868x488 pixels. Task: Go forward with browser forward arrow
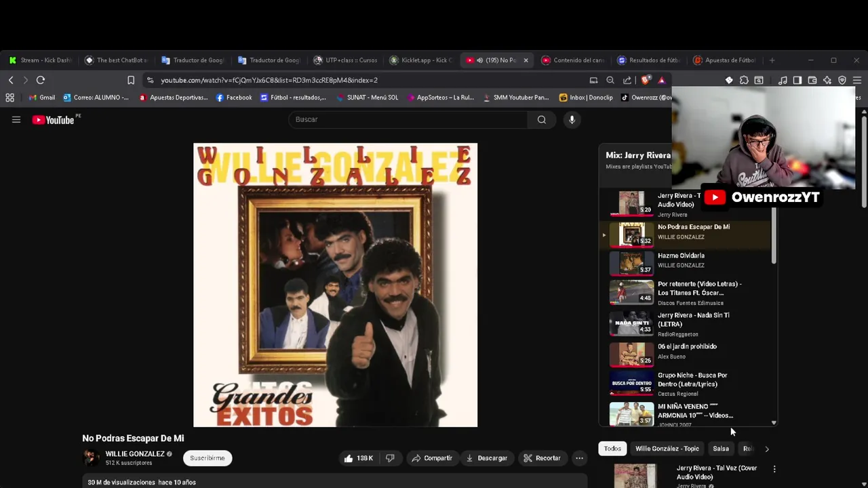[x=26, y=80]
